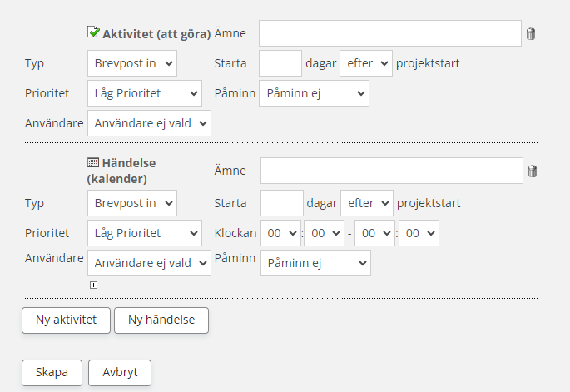The image size is (570, 392).
Task: Open Aktivitet Prioritet dropdown
Action: point(144,94)
